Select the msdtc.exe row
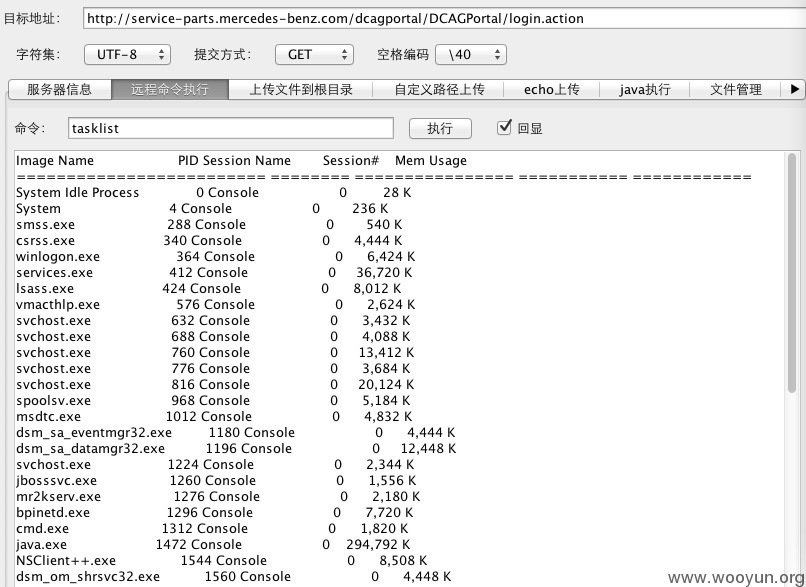 click(214, 416)
